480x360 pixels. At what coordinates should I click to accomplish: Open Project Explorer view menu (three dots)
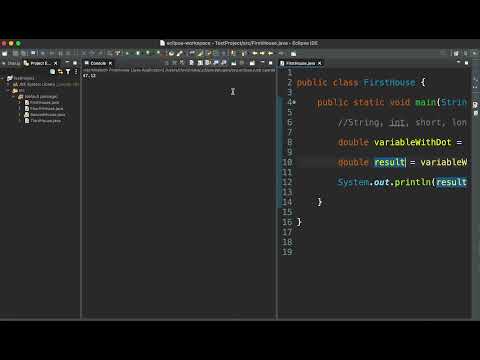(76, 71)
